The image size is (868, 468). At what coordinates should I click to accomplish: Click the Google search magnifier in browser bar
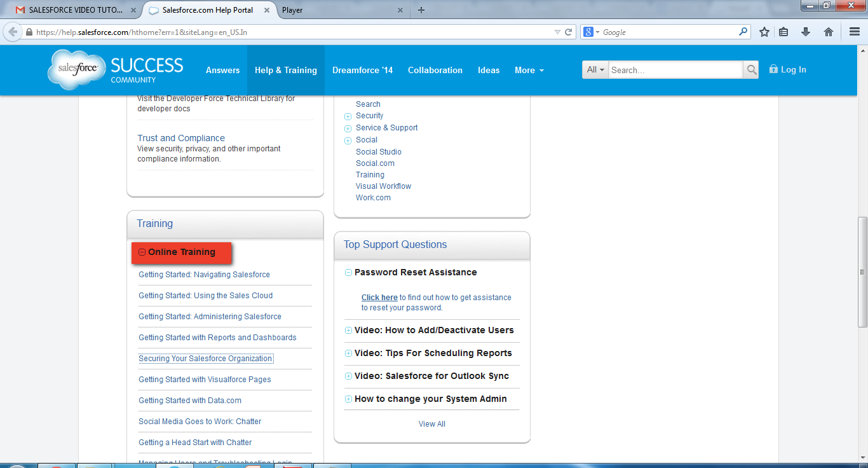click(743, 32)
